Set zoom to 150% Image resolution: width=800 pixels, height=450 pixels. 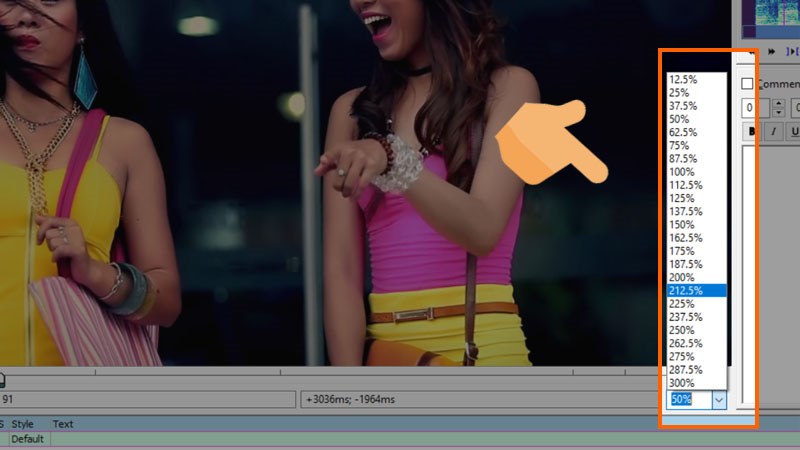click(x=696, y=224)
